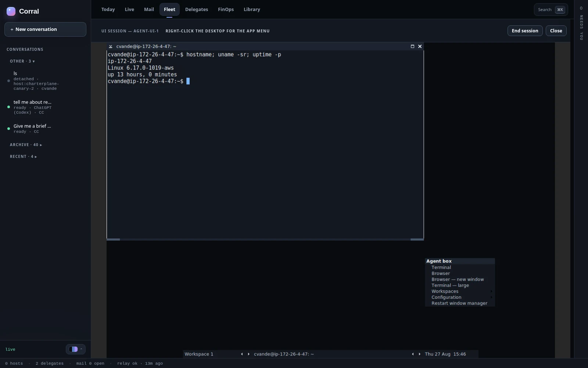Open the 'ls' detached conversation

click(x=45, y=81)
